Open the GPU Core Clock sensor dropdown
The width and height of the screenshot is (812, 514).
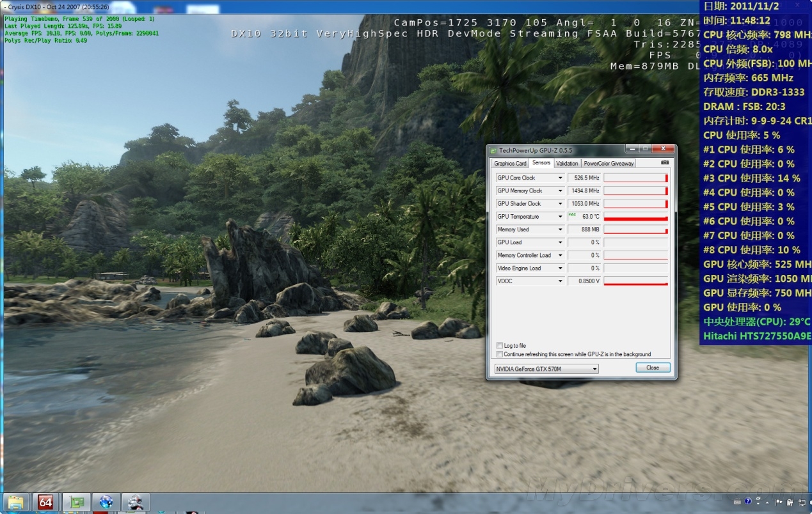(x=560, y=178)
